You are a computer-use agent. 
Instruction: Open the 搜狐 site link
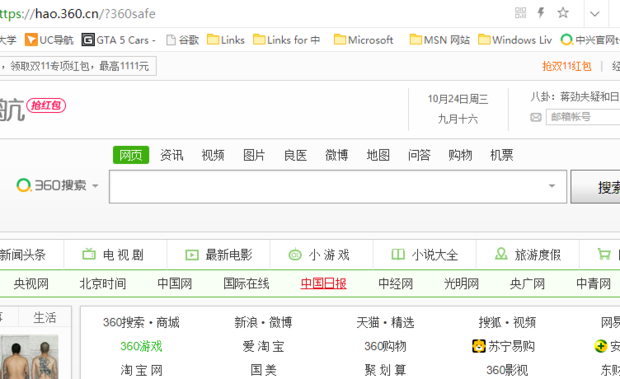(x=490, y=322)
